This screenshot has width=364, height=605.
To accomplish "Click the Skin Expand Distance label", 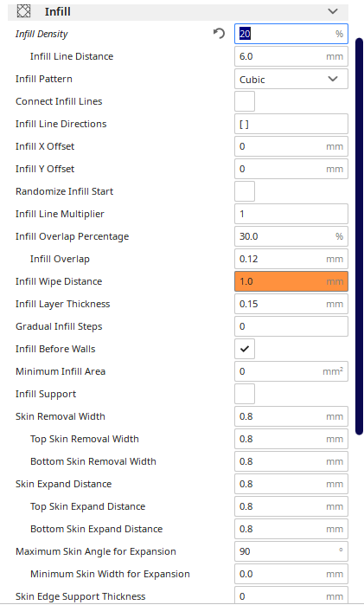I will (x=64, y=484).
